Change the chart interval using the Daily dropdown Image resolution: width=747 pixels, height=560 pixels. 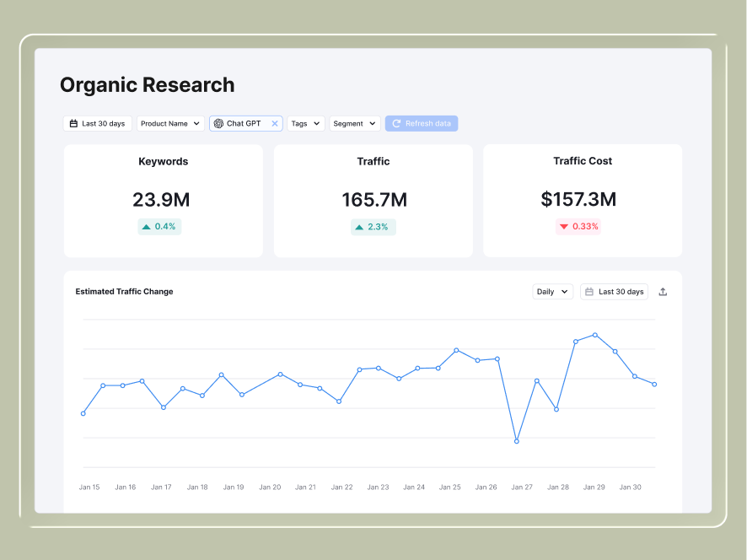[552, 291]
